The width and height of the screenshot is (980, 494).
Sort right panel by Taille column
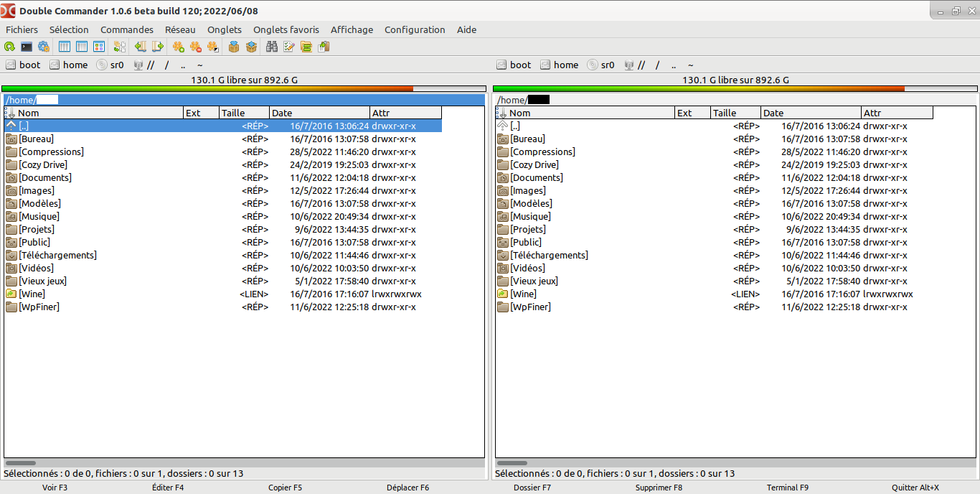[736, 113]
